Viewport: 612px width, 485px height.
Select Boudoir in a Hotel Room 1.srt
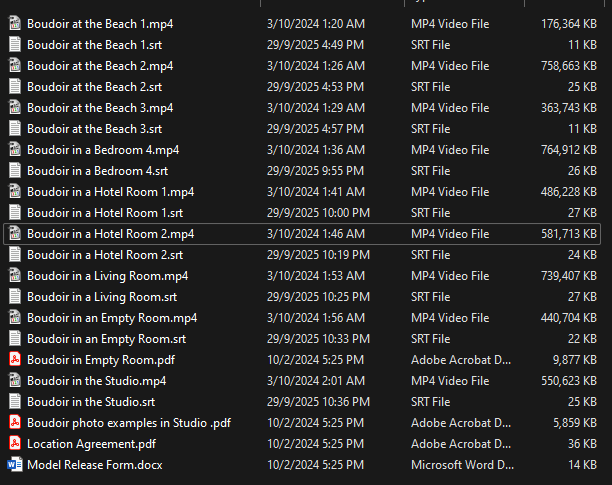105,213
